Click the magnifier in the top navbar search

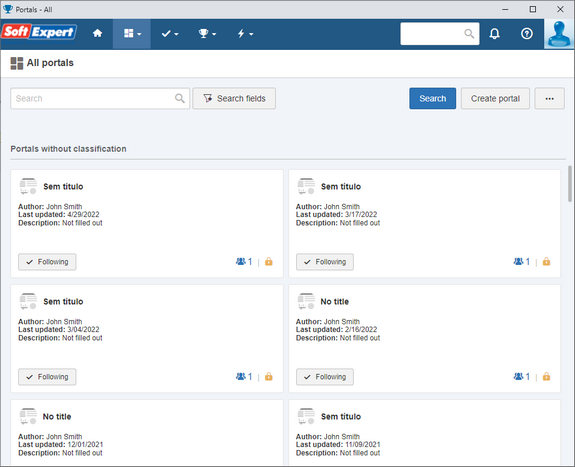469,34
